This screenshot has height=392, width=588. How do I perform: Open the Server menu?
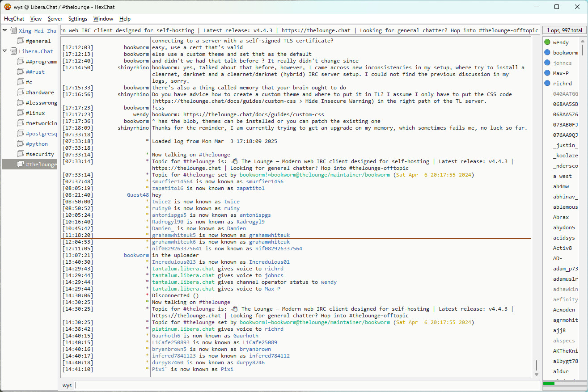pos(55,19)
